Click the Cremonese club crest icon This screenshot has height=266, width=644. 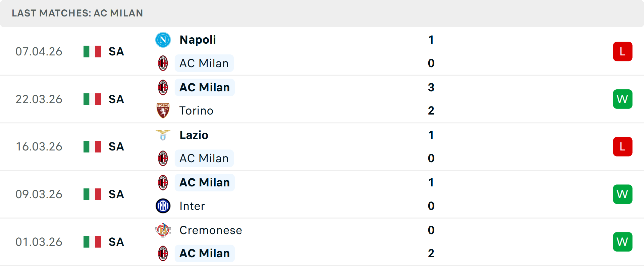point(163,230)
